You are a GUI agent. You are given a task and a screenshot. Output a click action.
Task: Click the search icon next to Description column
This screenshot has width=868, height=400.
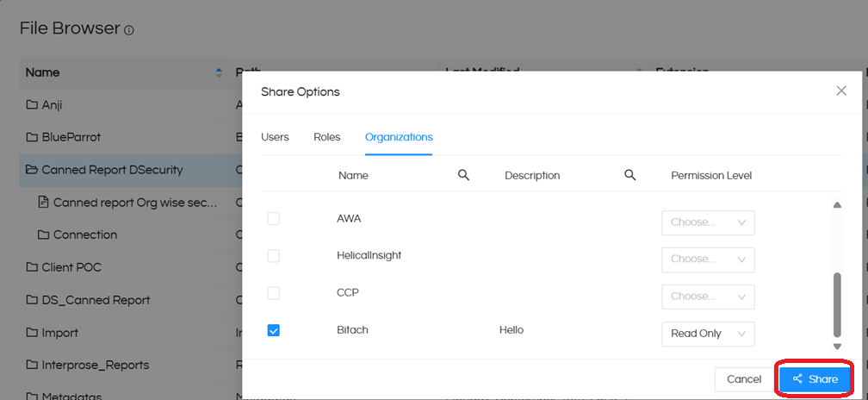pyautogui.click(x=629, y=175)
